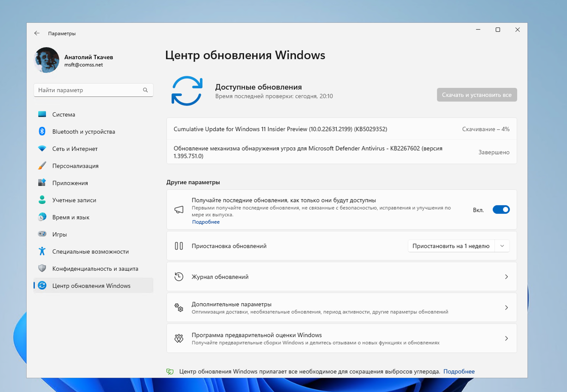Click the paintbrush Персонализация icon
This screenshot has height=392, width=567.
coord(42,165)
